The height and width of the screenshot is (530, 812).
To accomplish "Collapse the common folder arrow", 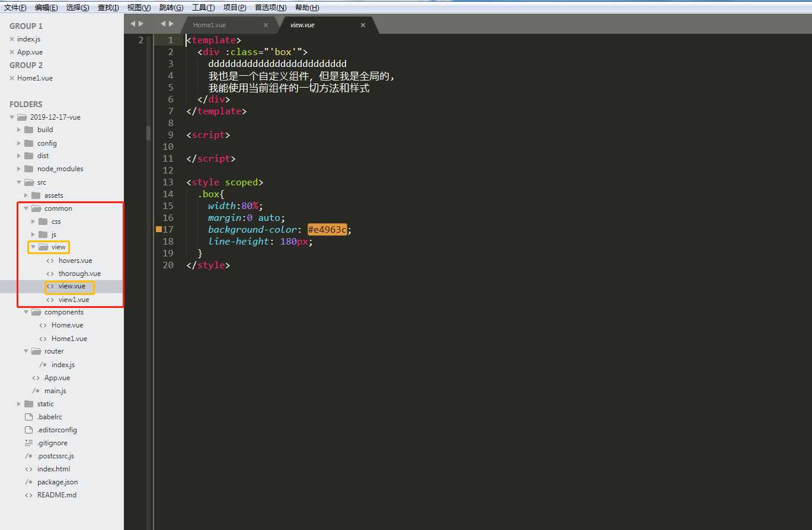I will [26, 208].
